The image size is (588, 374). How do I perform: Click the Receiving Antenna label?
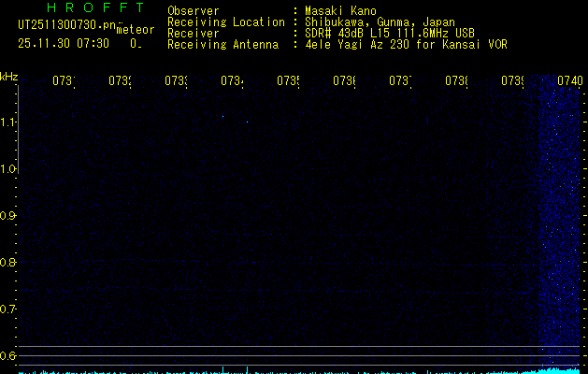(223, 45)
